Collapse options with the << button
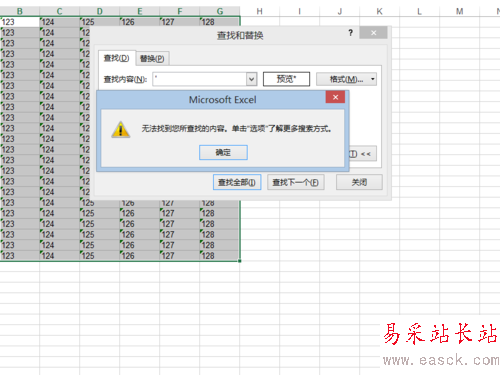Image resolution: width=500 pixels, height=375 pixels. [363, 154]
